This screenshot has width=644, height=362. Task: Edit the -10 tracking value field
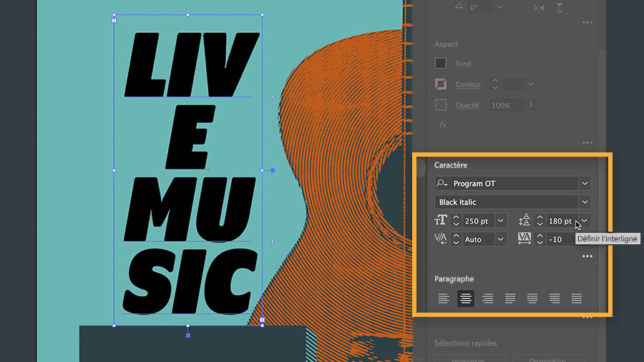pos(560,239)
